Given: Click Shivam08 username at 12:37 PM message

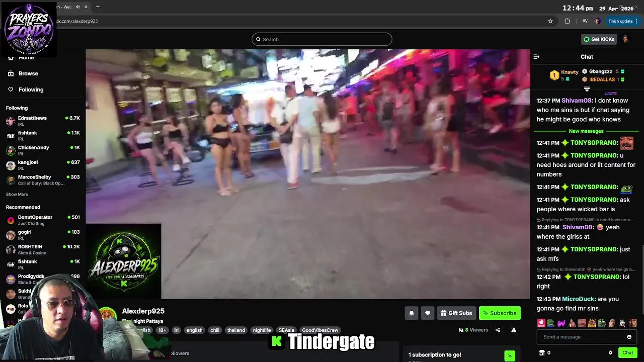Looking at the screenshot, I should point(576,101).
